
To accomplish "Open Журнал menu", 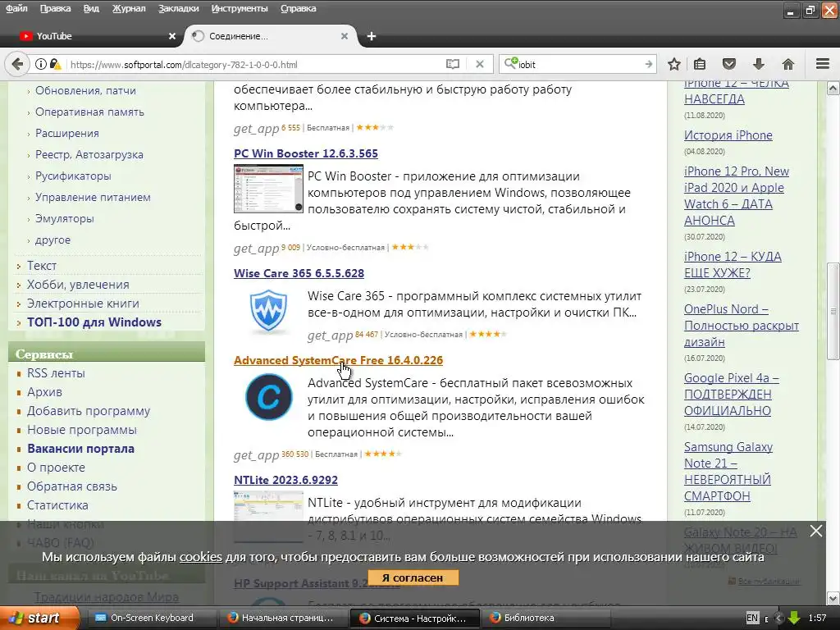I will pyautogui.click(x=129, y=8).
